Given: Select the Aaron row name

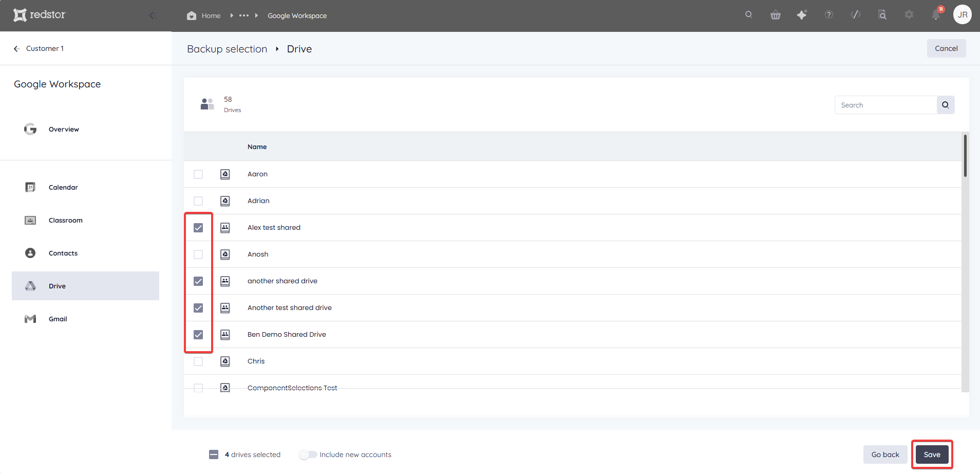Looking at the screenshot, I should coord(257,174).
